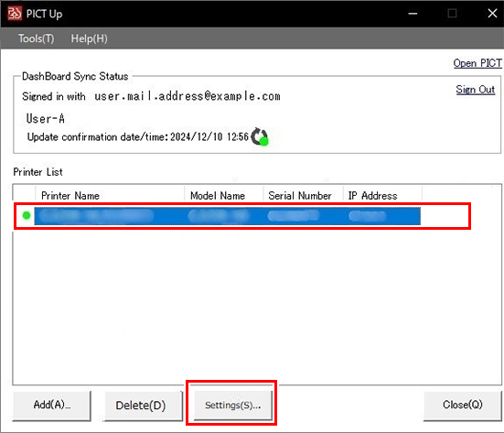Click the green status dot of the printer row
The height and width of the screenshot is (433, 504).
pos(27,215)
